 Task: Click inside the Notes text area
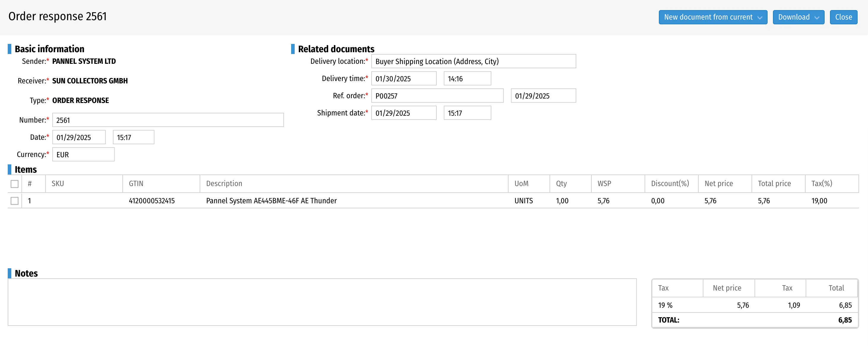coord(322,302)
